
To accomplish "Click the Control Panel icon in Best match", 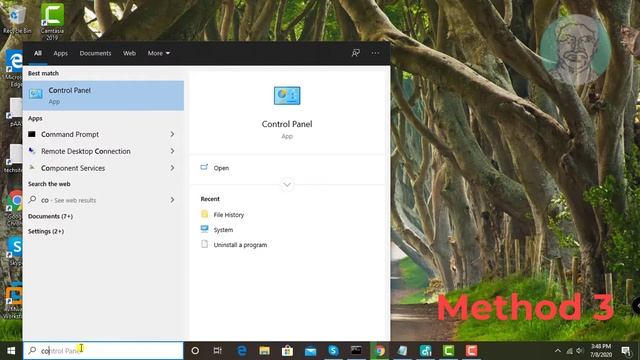I will coord(36,94).
